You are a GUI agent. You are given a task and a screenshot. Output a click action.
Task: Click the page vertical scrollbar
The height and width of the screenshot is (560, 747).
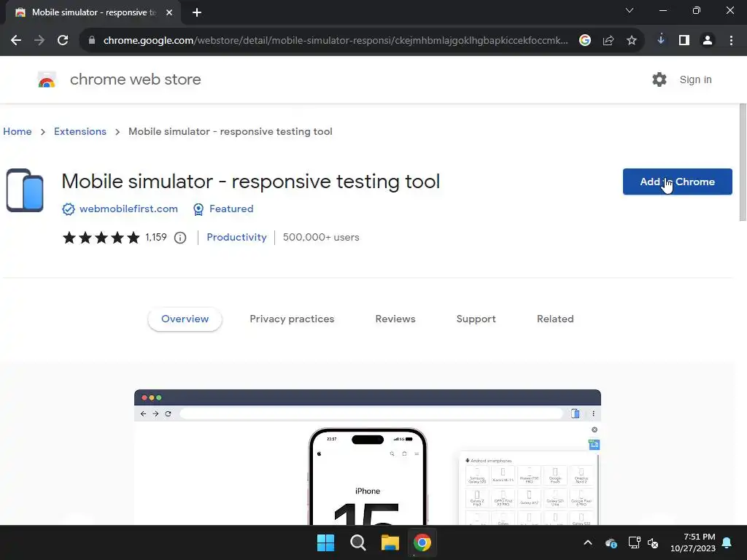(x=743, y=163)
